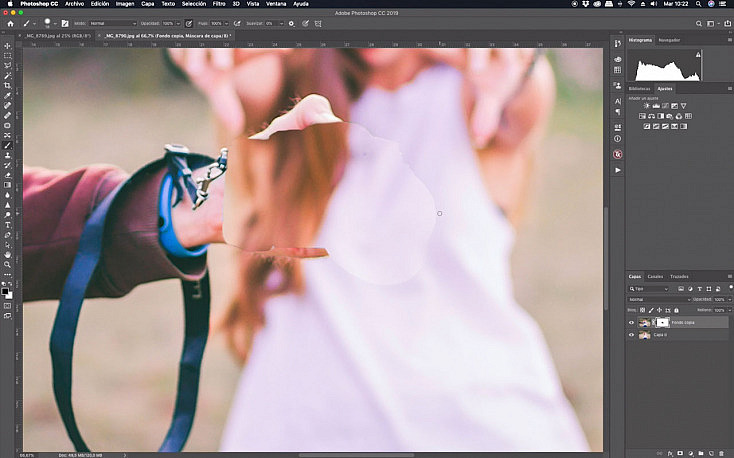Toggle lock position icon

pos(660,310)
